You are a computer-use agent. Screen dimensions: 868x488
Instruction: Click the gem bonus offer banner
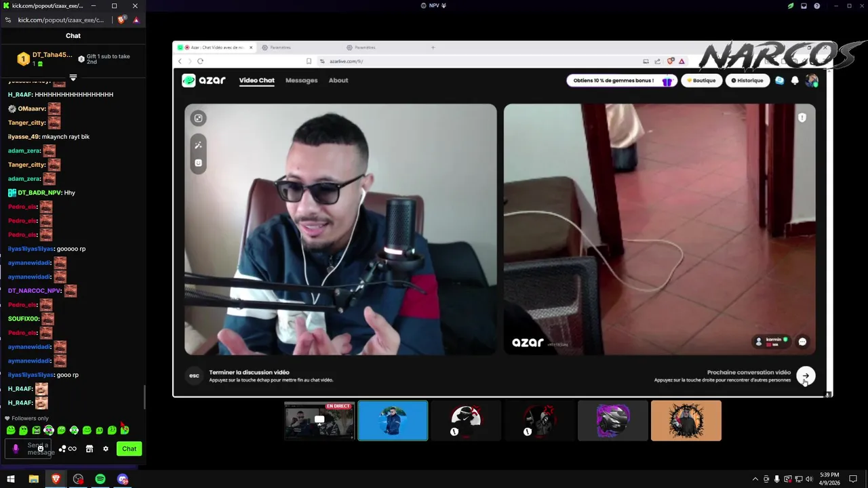tap(621, 81)
